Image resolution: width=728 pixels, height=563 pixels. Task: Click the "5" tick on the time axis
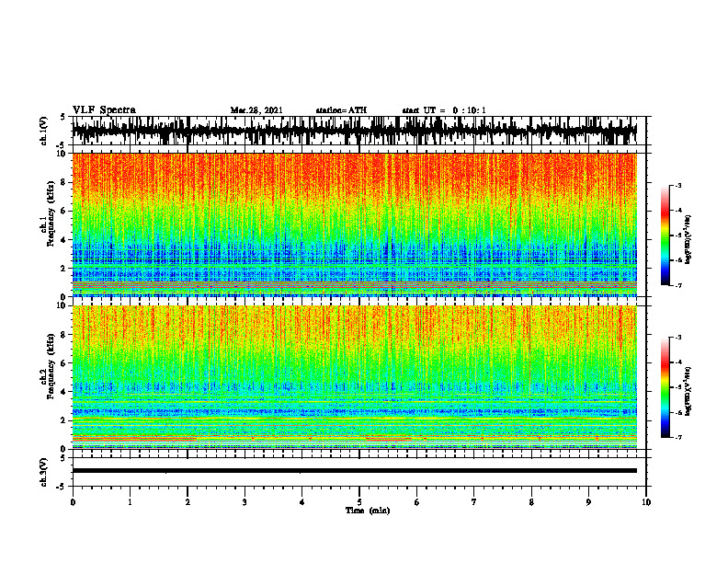359,502
